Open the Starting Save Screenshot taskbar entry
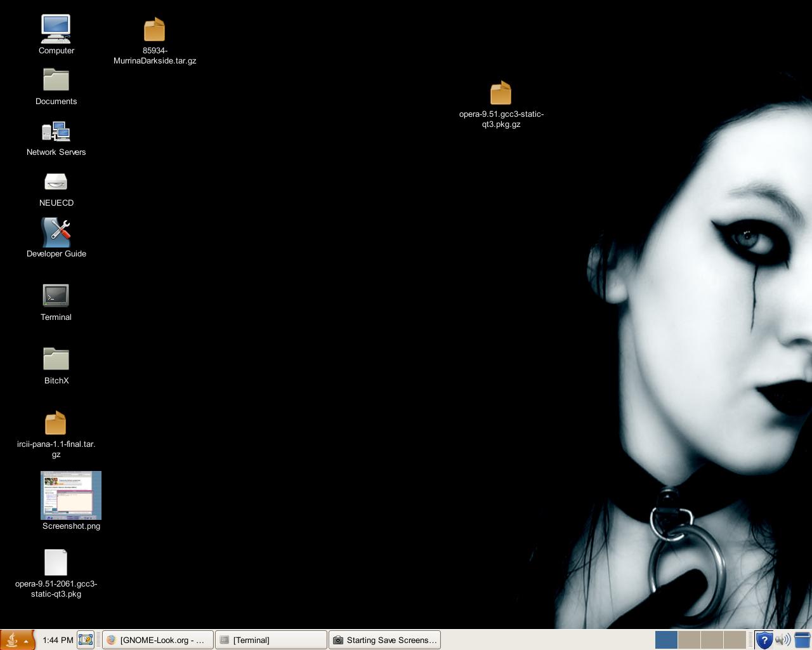Screen dimensions: 812x650 (x=384, y=640)
